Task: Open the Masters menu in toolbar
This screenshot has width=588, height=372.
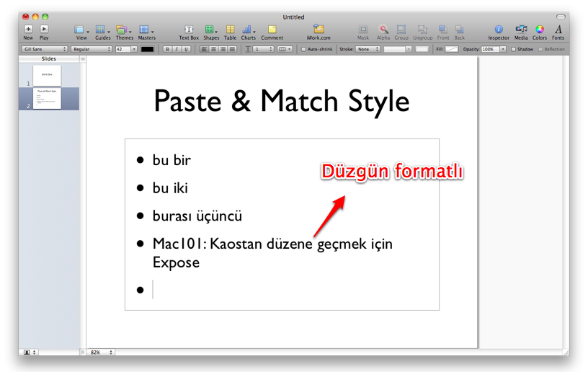Action: [x=146, y=30]
